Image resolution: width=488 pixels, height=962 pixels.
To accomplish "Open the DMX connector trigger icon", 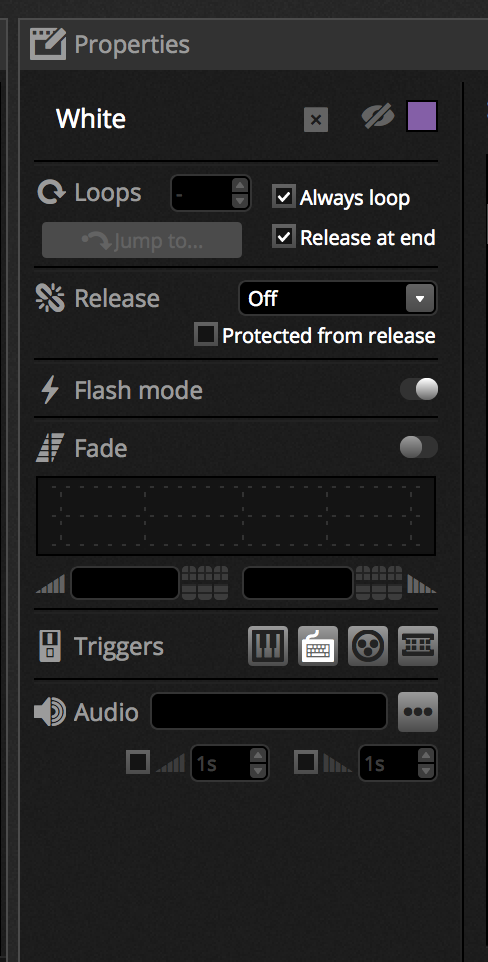I will [x=368, y=645].
